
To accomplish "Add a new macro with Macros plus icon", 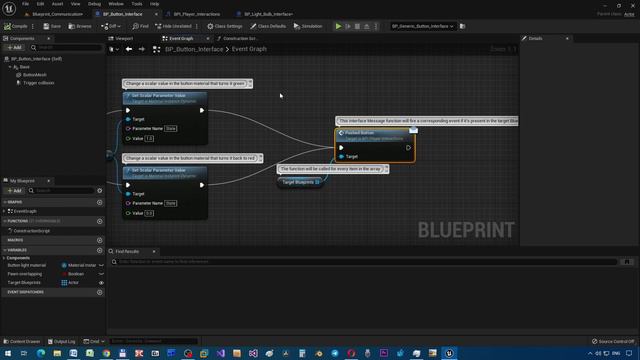I will point(100,240).
